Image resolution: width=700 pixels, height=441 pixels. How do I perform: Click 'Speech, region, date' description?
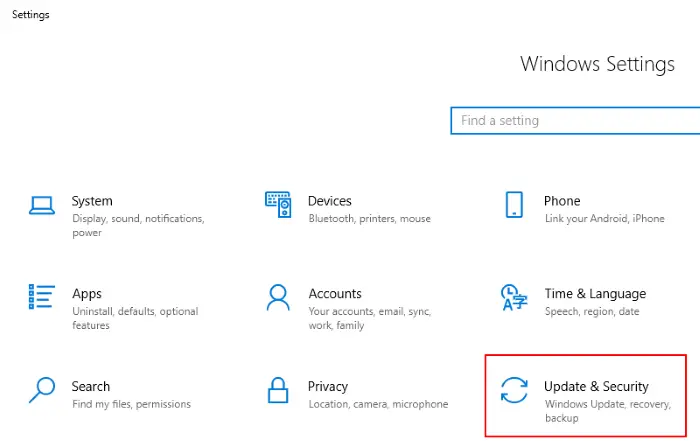click(592, 312)
